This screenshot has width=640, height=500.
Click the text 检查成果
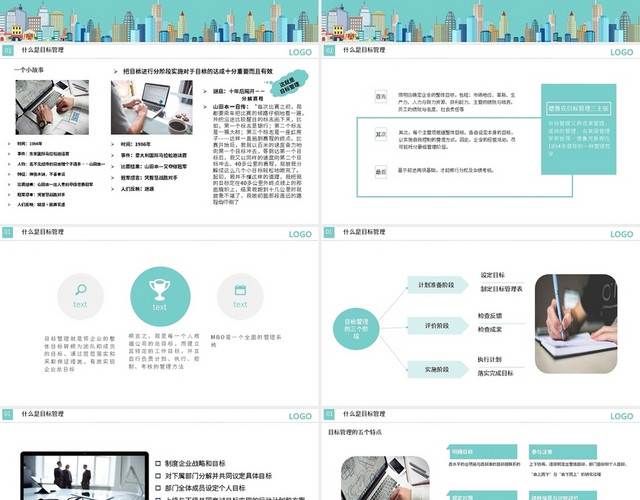coord(490,329)
